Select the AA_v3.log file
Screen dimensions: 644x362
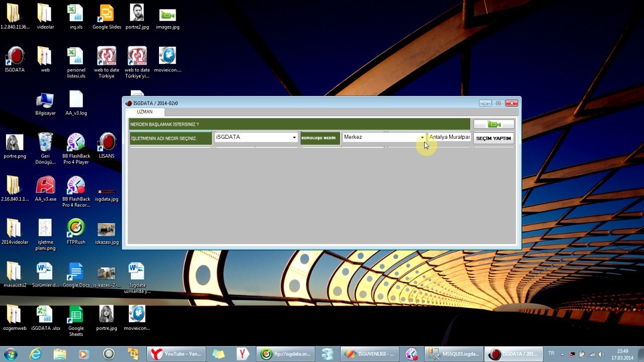click(x=76, y=103)
